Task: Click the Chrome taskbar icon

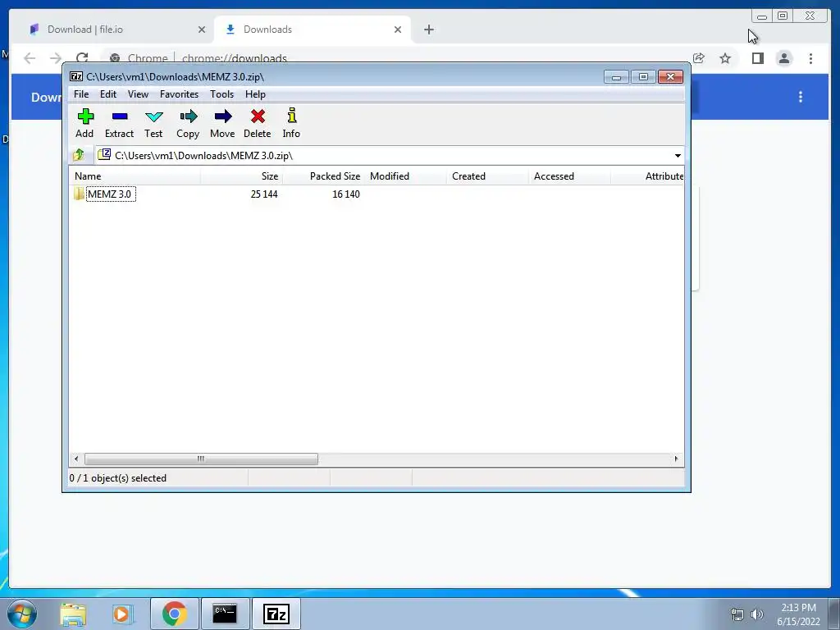Action: 174,614
